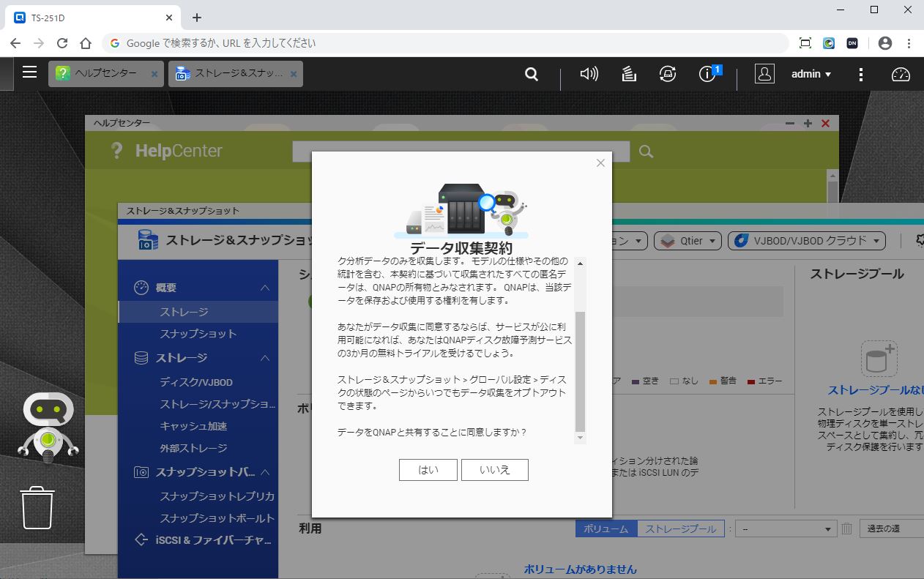Open VJBOD/VJBOD クラウド dropdown
924x579 pixels.
(807, 241)
